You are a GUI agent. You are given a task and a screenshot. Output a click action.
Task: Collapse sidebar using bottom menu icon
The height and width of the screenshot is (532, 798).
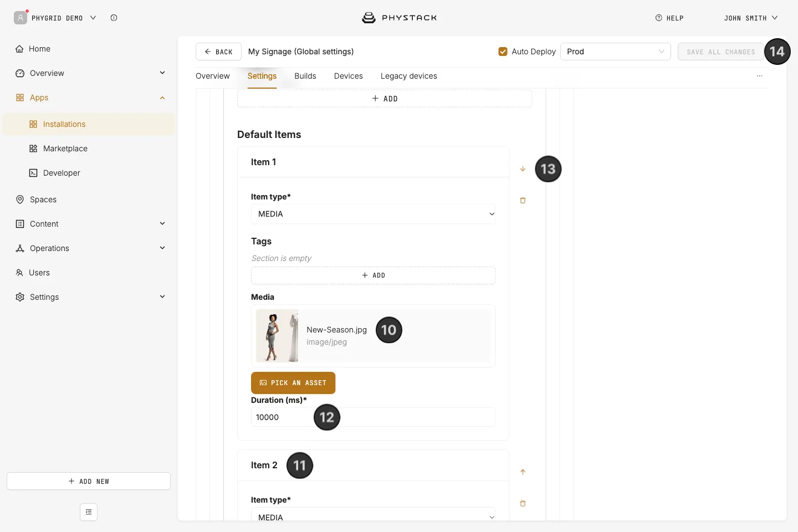pyautogui.click(x=89, y=512)
